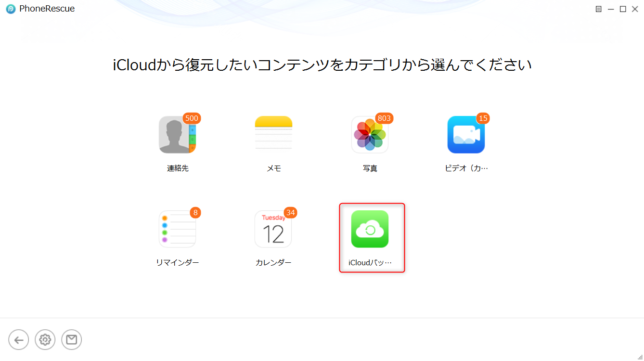The height and width of the screenshot is (361, 644).
Task: Select the 写真 photos category icon
Action: click(x=370, y=135)
